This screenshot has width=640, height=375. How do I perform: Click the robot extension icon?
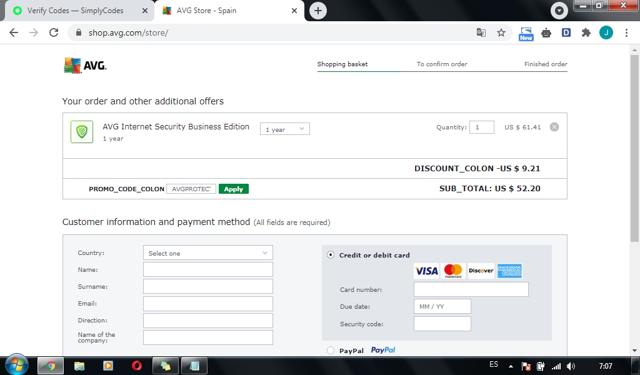pyautogui.click(x=546, y=33)
